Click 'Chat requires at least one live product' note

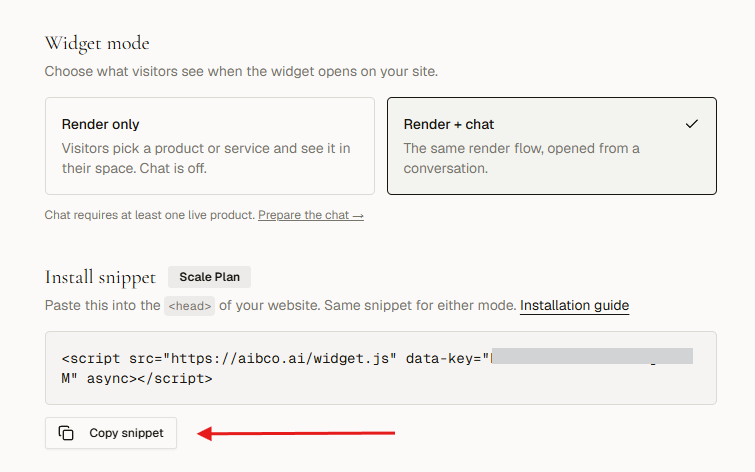click(x=150, y=215)
